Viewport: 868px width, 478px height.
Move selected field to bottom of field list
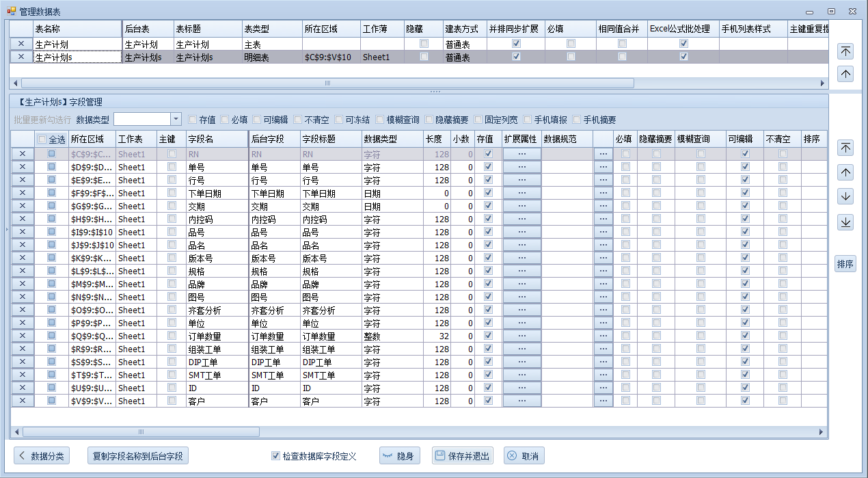point(845,222)
